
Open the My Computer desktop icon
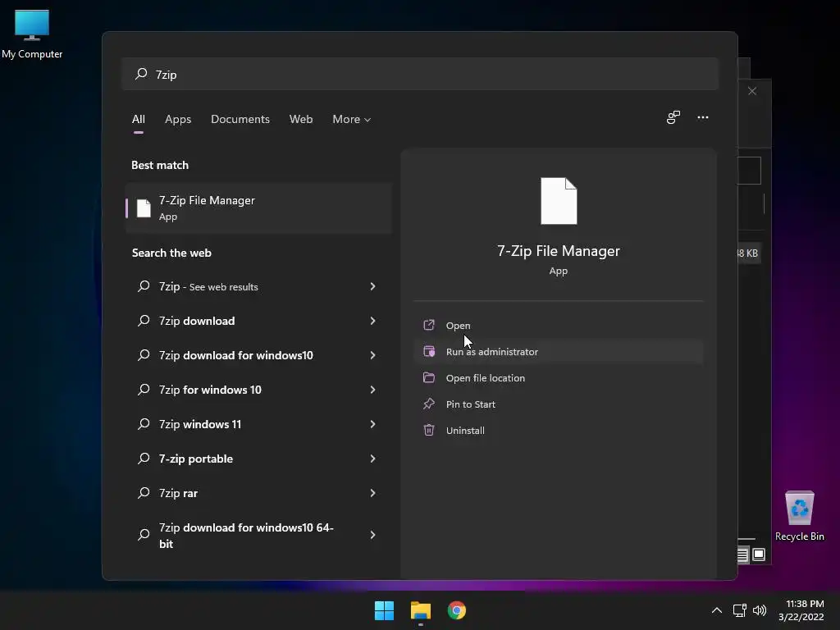point(32,34)
